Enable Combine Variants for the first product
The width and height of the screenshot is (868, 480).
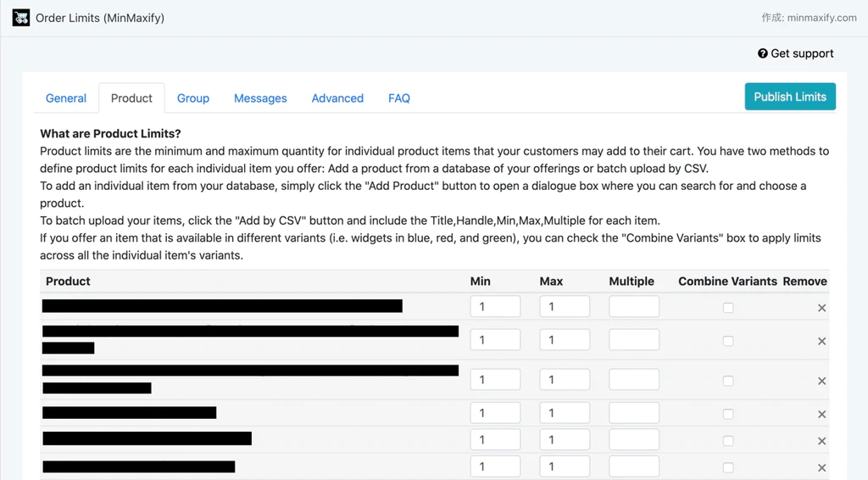[728, 308]
